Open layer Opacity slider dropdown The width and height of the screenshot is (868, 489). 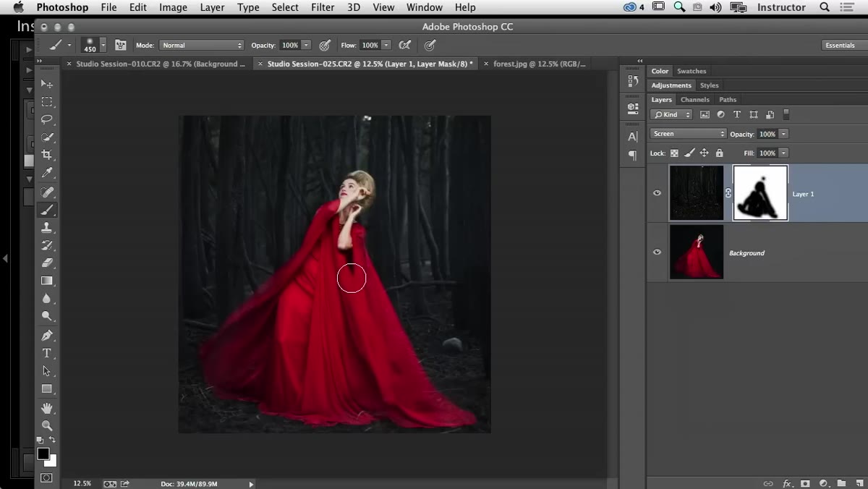[783, 134]
